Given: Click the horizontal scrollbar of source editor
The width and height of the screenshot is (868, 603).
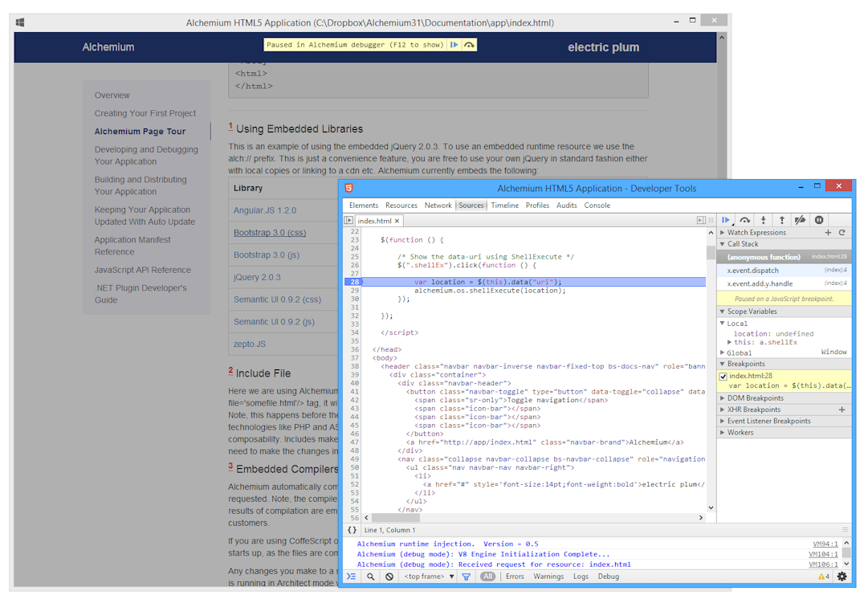Looking at the screenshot, I should 395,518.
